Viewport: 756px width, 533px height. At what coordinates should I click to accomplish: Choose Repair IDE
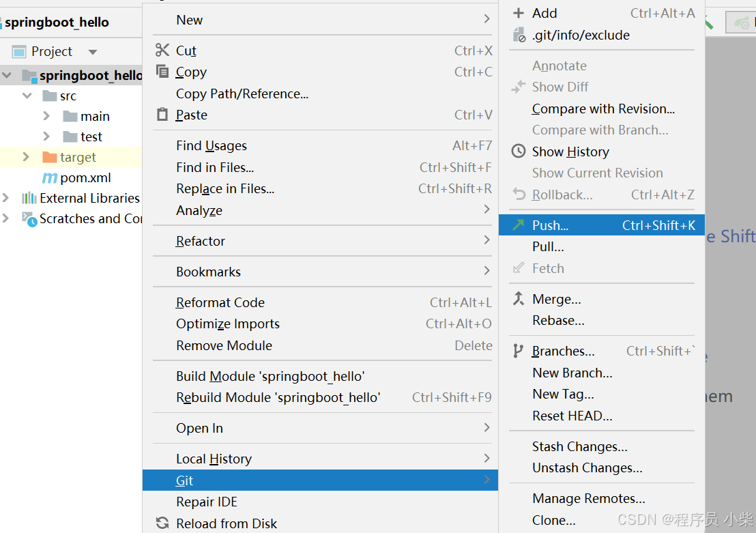pyautogui.click(x=321, y=502)
